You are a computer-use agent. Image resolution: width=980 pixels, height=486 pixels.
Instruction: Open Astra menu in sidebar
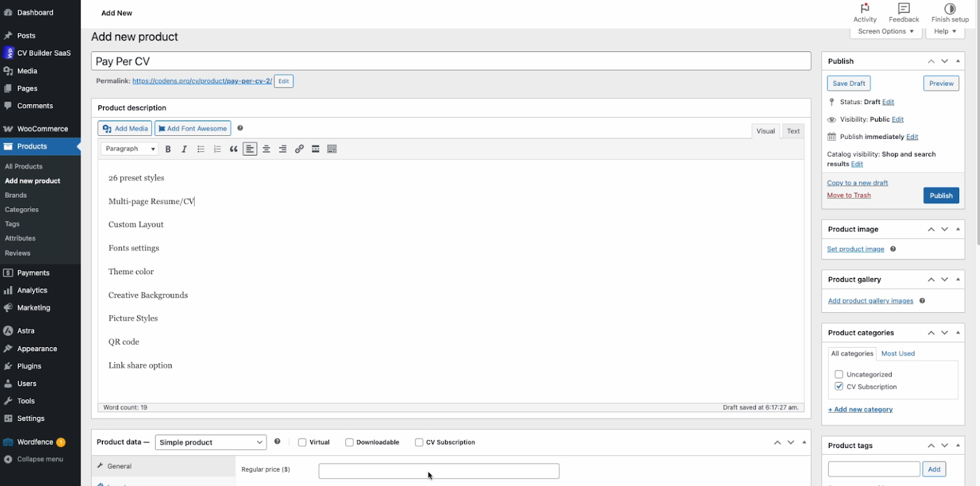click(x=26, y=331)
